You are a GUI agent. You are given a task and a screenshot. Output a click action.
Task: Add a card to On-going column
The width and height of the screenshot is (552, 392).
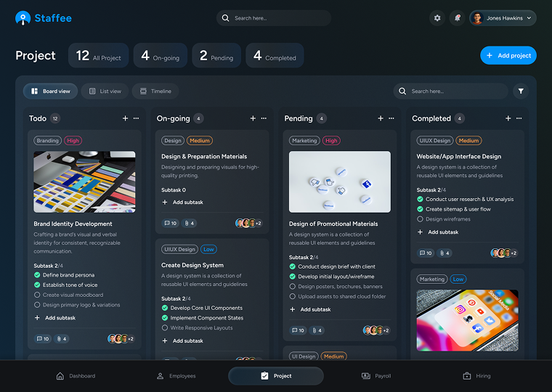click(x=253, y=118)
